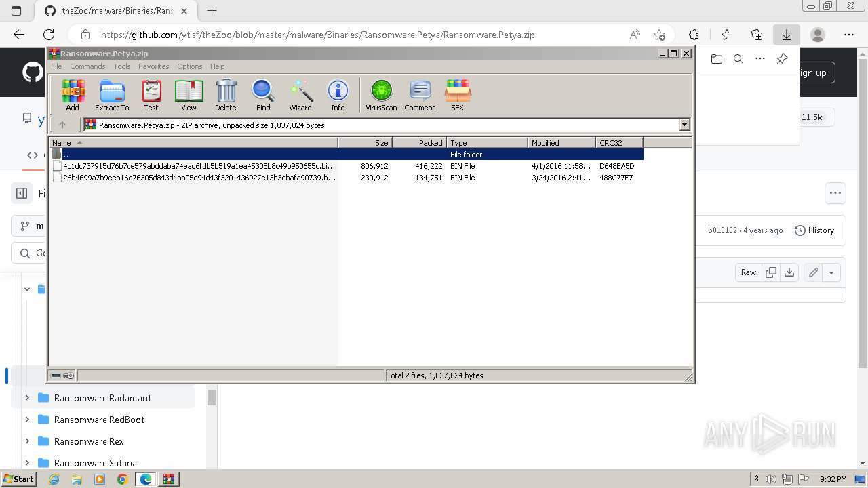Viewport: 868px width, 488px height.
Task: Download raw file icon on GitHub
Action: pyautogui.click(x=789, y=272)
